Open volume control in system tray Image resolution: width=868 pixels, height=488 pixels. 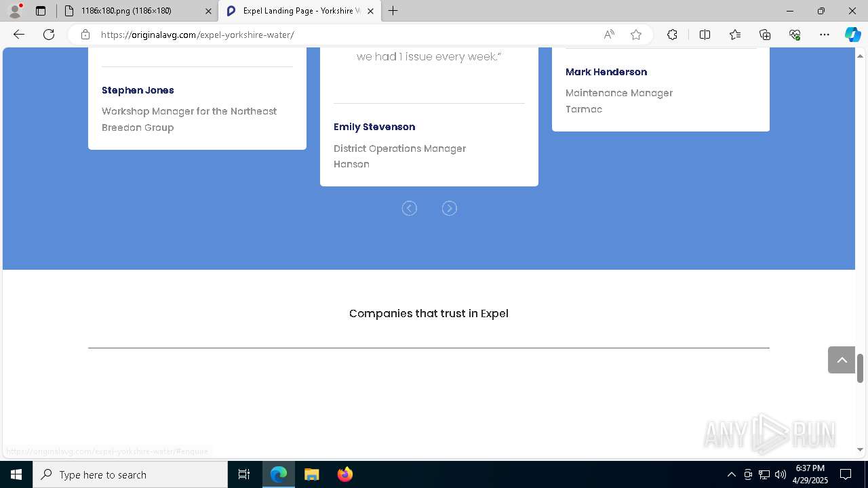pos(781,474)
